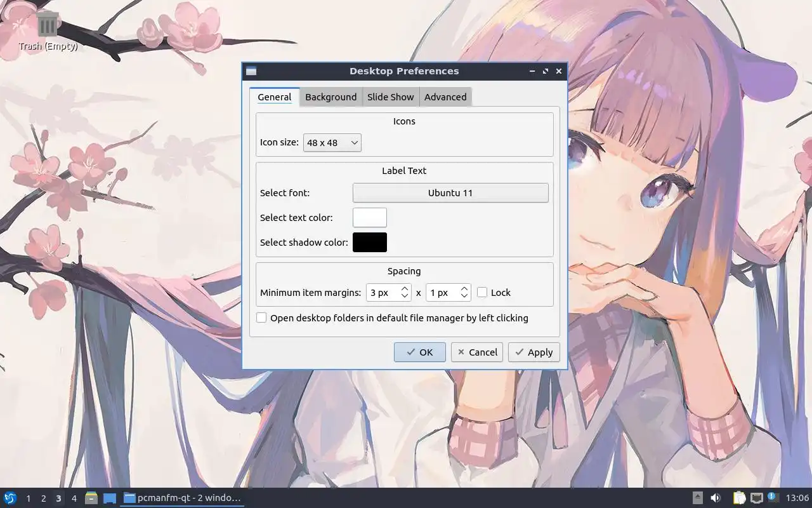This screenshot has height=508, width=812.
Task: Click the Ubuntu 11 font selector button
Action: [x=450, y=193]
